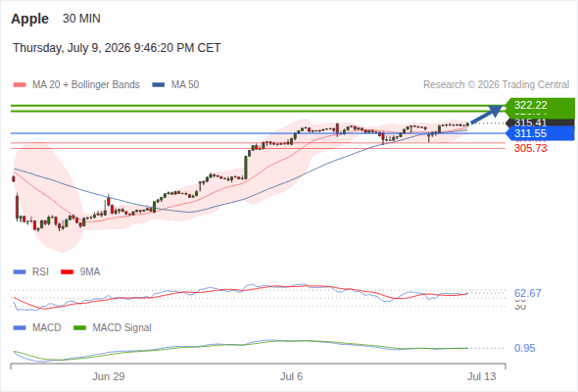Click the blue upward trend arrow

pyautogui.click(x=486, y=115)
